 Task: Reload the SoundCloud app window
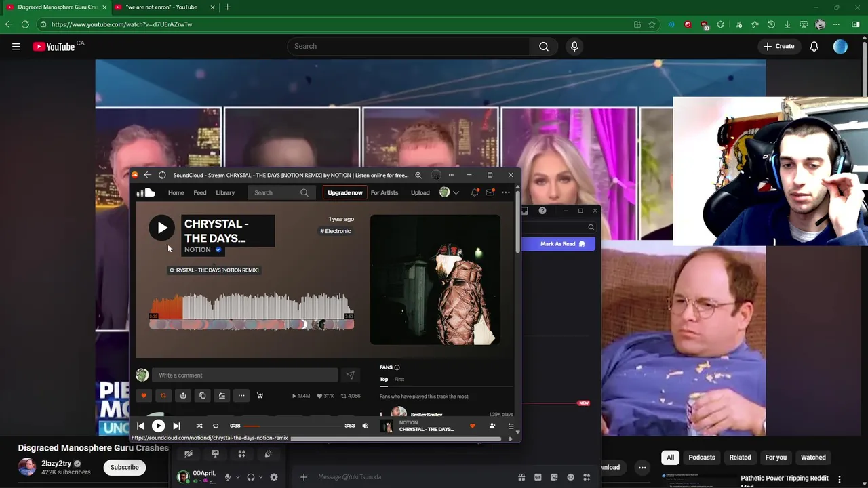coord(162,175)
